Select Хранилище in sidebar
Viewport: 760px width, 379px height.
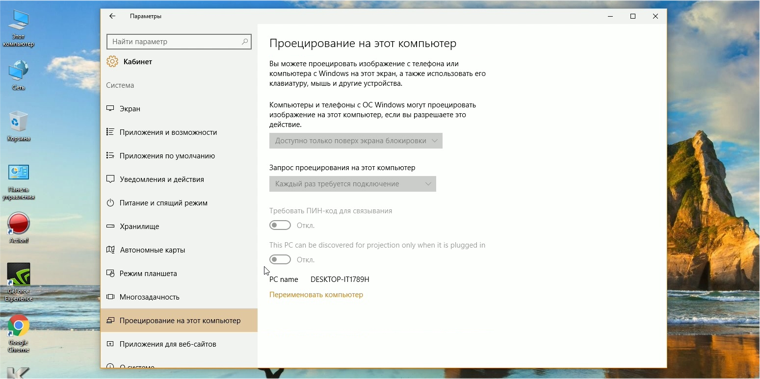(179, 226)
